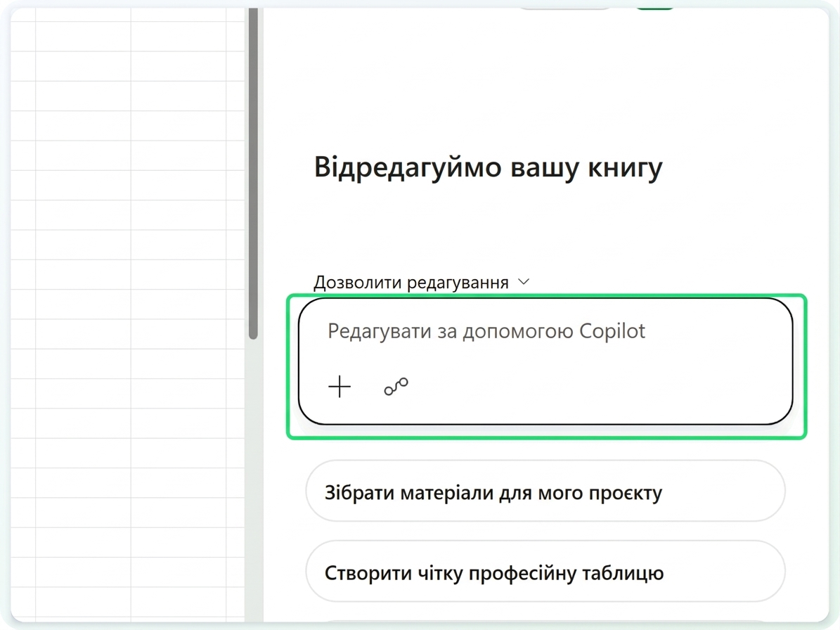The width and height of the screenshot is (840, 630).
Task: Click the spreadsheet vertical scrollbar thumb
Action: coord(253,172)
